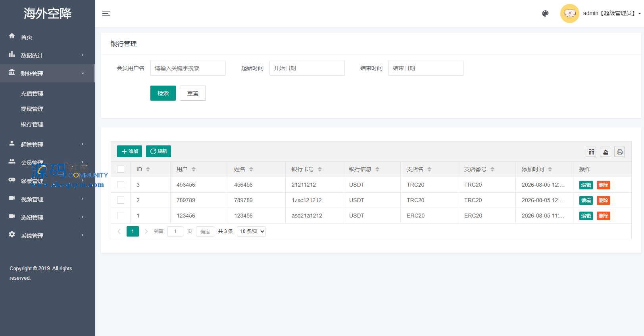
Task: Open the theme color palette icon
Action: (x=545, y=13)
